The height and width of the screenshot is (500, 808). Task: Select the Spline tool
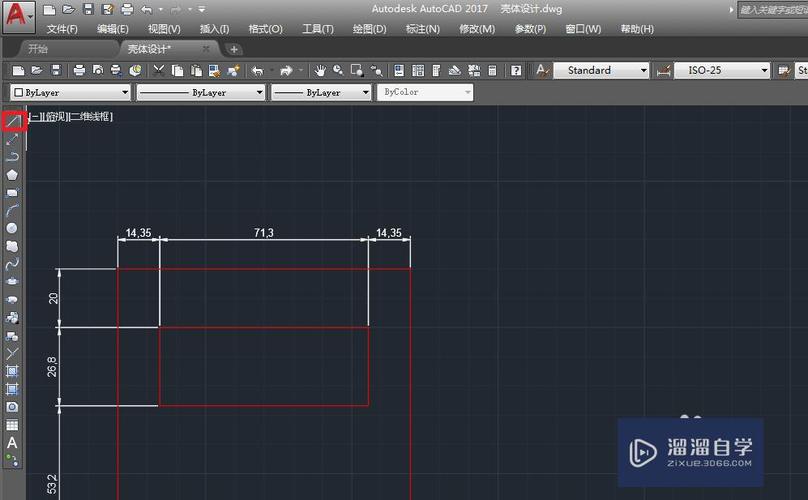point(12,264)
